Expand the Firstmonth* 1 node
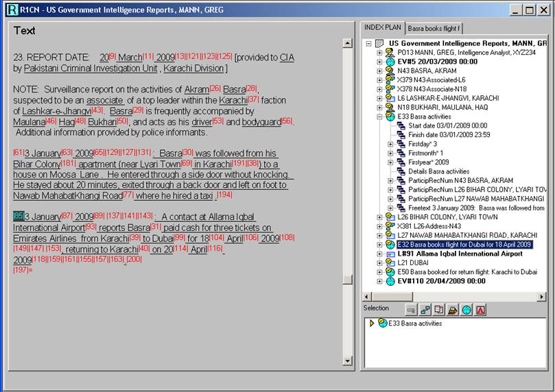Screen dimensions: 555x392 [390, 153]
